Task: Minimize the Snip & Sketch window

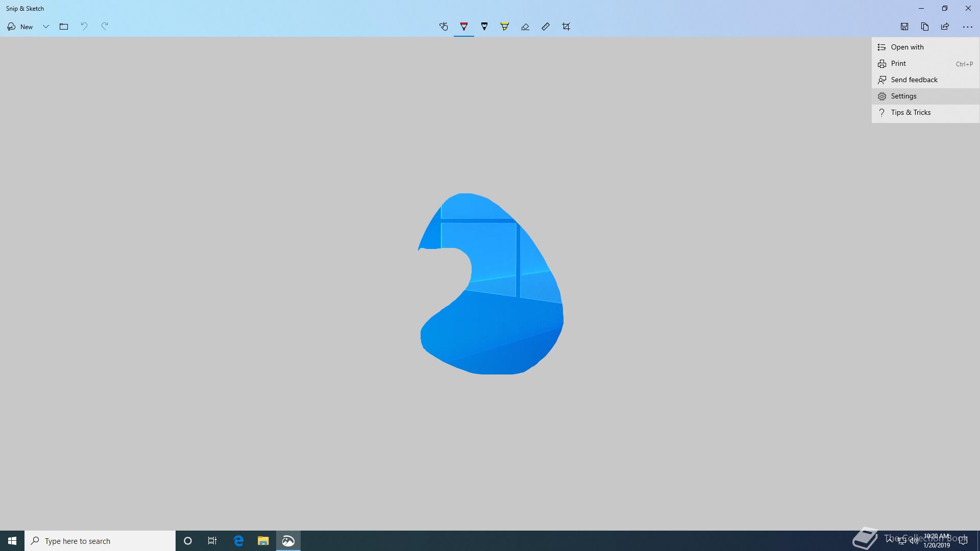Action: click(x=921, y=8)
